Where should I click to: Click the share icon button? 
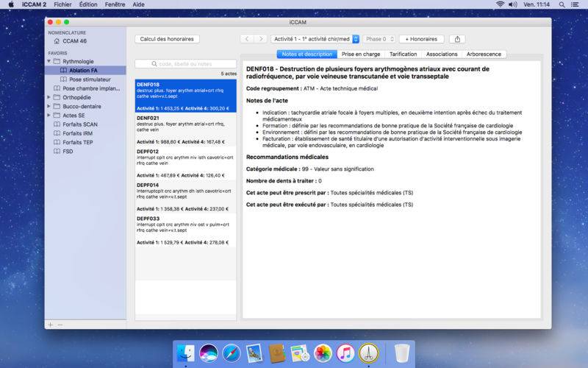point(457,39)
